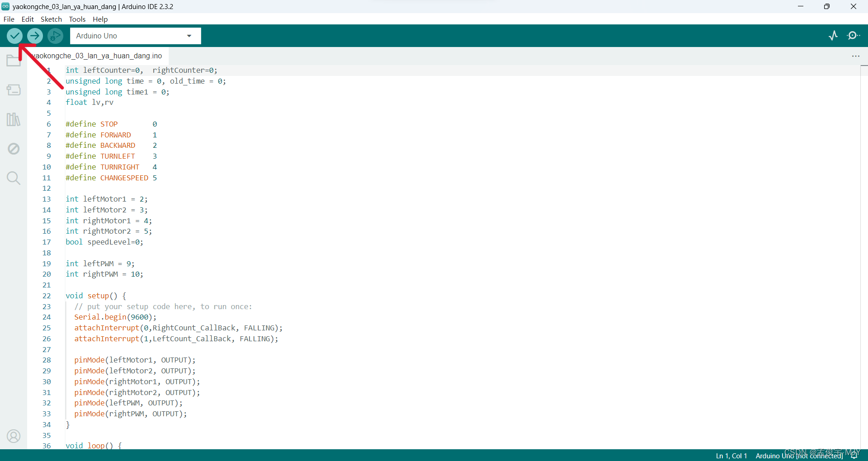
Task: Click 'int rightPWM = 10;' code line
Action: pyautogui.click(x=104, y=274)
